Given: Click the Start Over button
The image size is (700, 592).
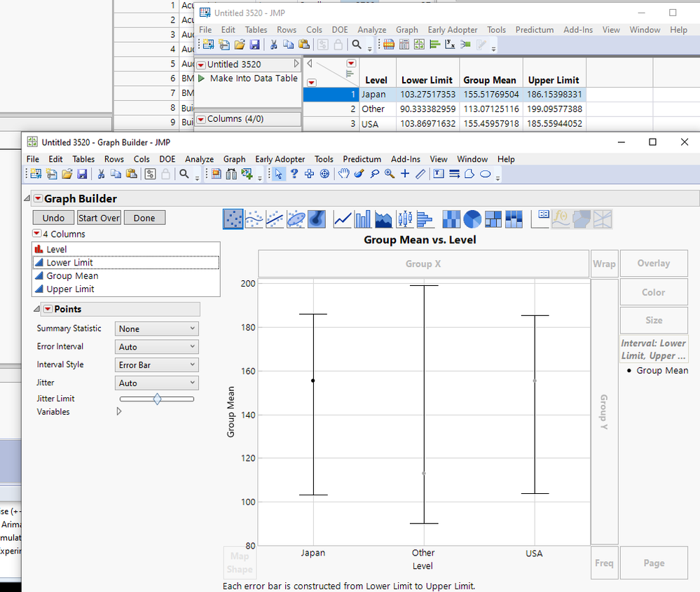Looking at the screenshot, I should click(x=99, y=218).
